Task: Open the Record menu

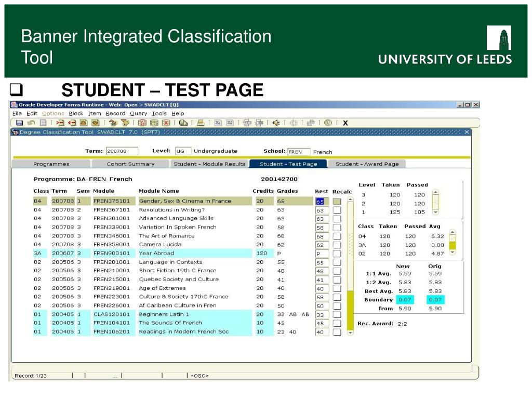Action: 115,113
